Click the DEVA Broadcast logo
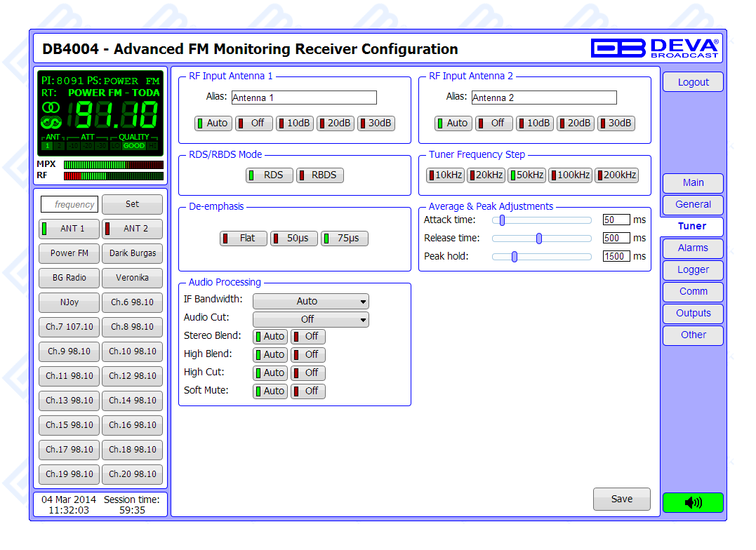 point(654,48)
